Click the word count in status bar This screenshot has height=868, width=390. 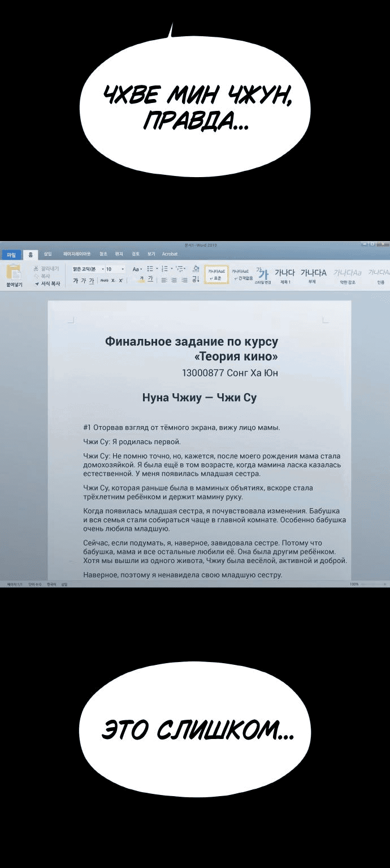[35, 584]
